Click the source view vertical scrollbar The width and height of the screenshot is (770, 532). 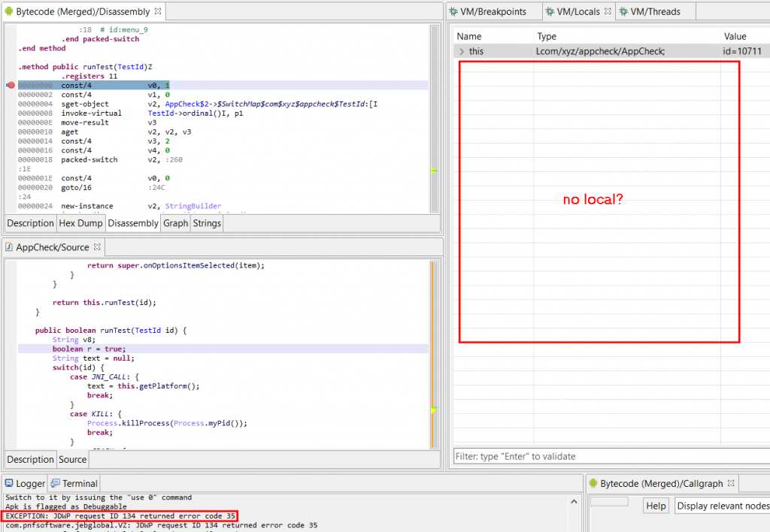434,355
